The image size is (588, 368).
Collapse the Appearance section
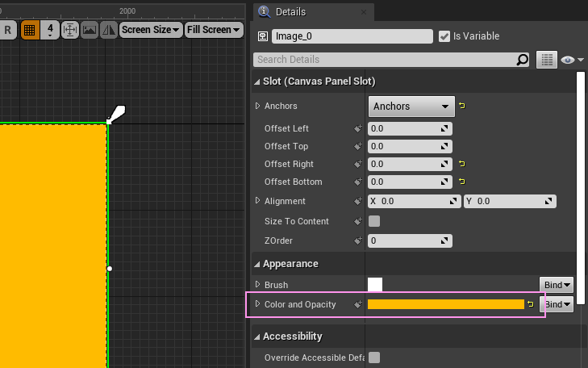click(x=256, y=265)
